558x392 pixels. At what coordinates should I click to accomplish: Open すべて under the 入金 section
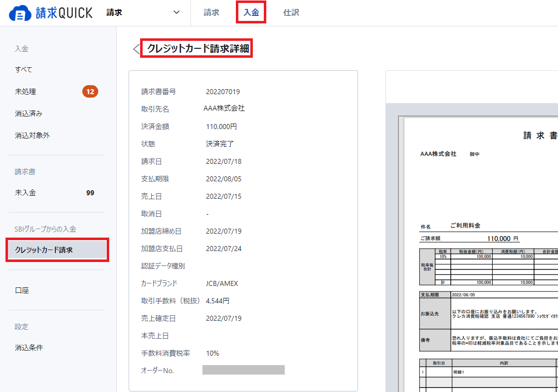24,69
